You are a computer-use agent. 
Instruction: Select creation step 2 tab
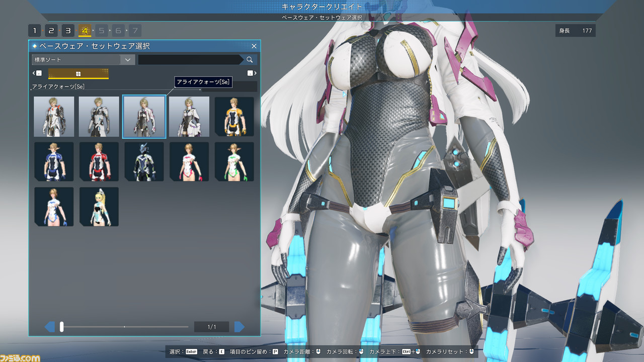coord(51,31)
